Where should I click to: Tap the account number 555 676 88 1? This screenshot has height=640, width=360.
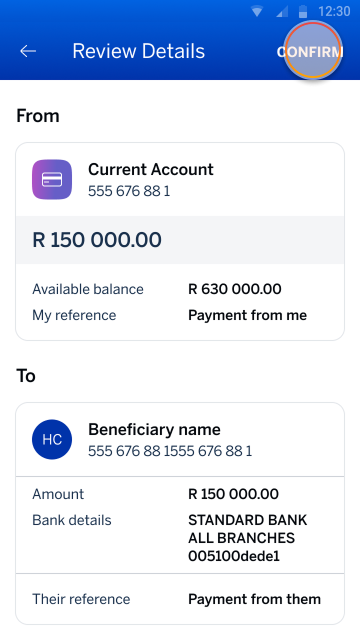pos(129,191)
